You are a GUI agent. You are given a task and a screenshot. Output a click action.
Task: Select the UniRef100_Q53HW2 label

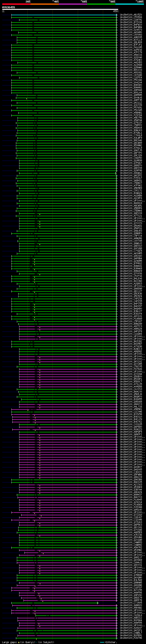pyautogui.click(x=131, y=550)
